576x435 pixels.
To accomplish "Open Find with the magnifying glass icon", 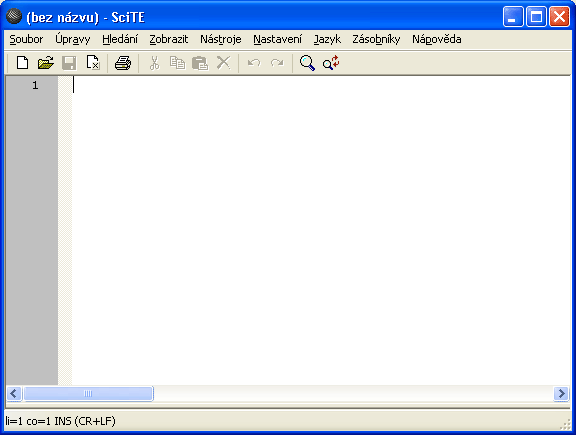I will pyautogui.click(x=307, y=63).
